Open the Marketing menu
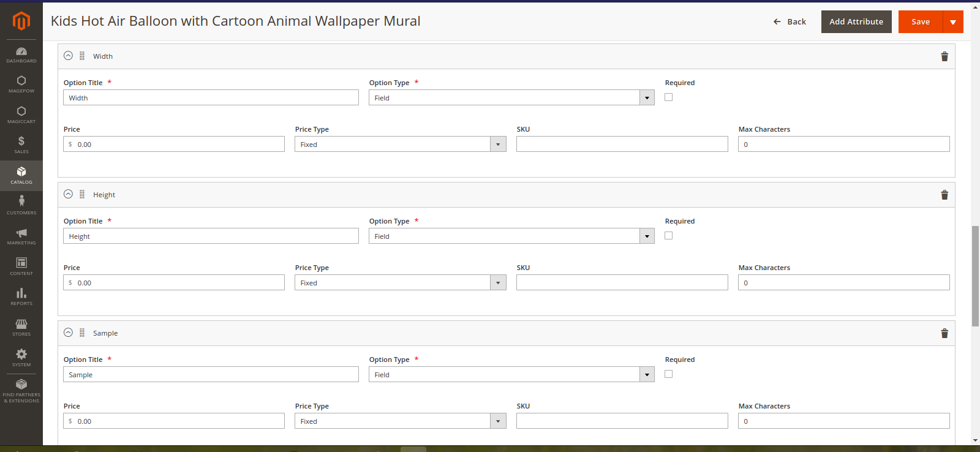The height and width of the screenshot is (452, 980). [x=21, y=236]
